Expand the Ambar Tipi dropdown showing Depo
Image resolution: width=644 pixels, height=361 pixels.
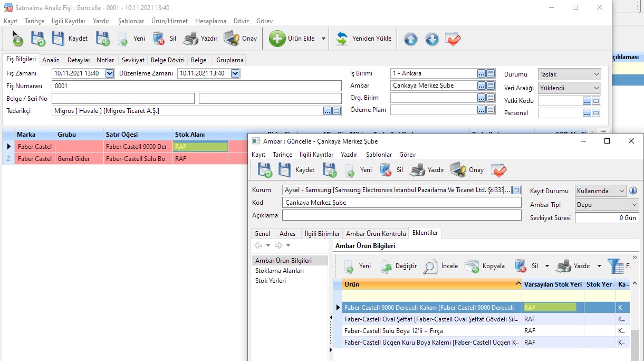(x=634, y=205)
